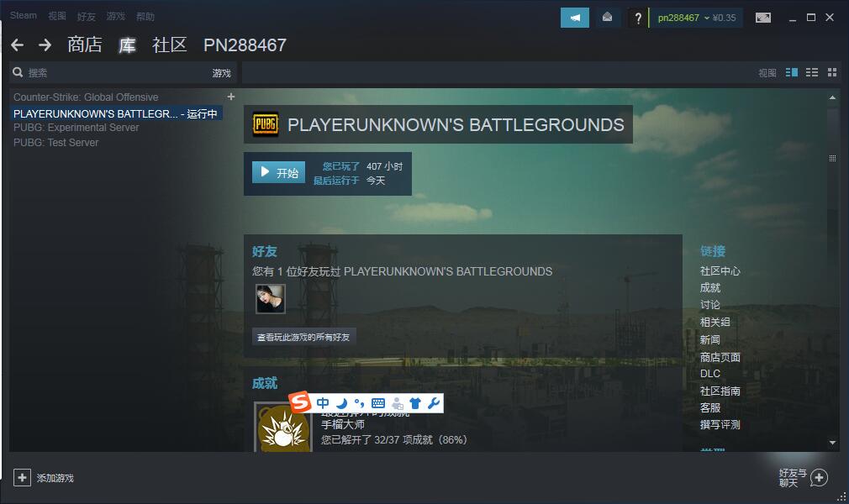This screenshot has height=504, width=849.
Task: Open the 成就 link in links list
Action: (709, 287)
